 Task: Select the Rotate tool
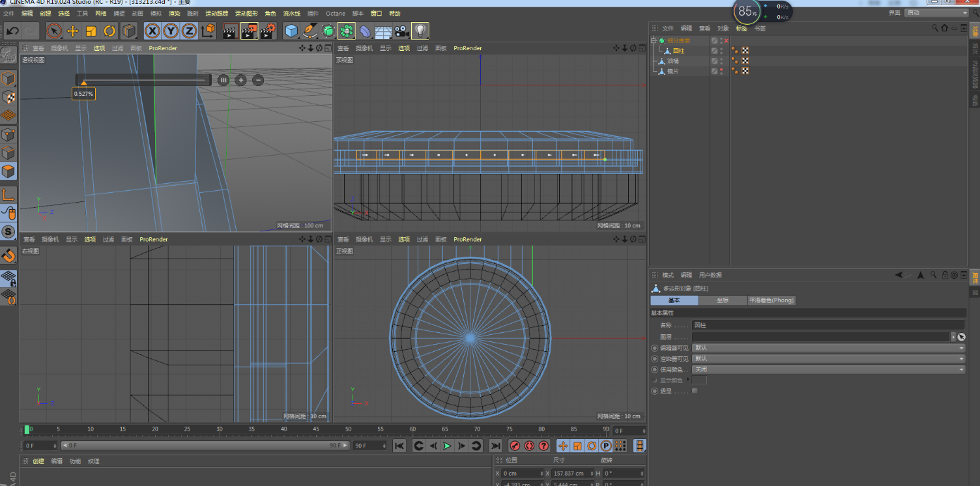click(109, 31)
